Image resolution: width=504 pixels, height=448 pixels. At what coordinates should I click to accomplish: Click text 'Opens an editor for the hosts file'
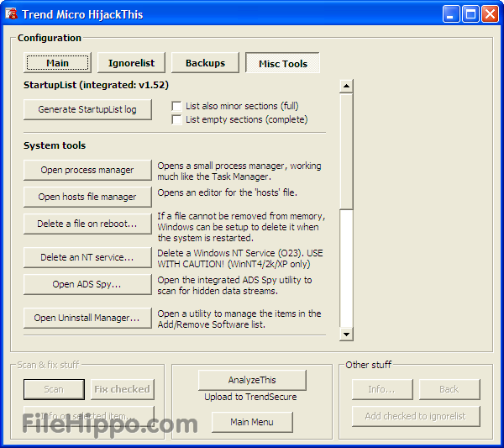228,192
